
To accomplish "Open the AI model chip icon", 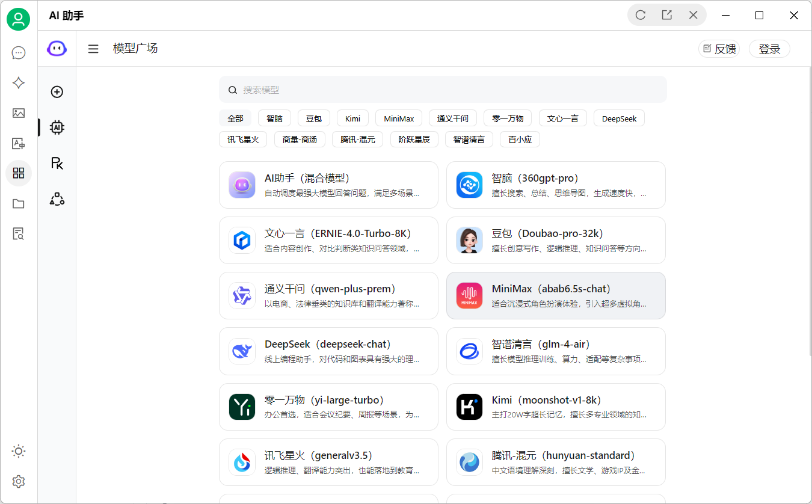I will coord(56,128).
